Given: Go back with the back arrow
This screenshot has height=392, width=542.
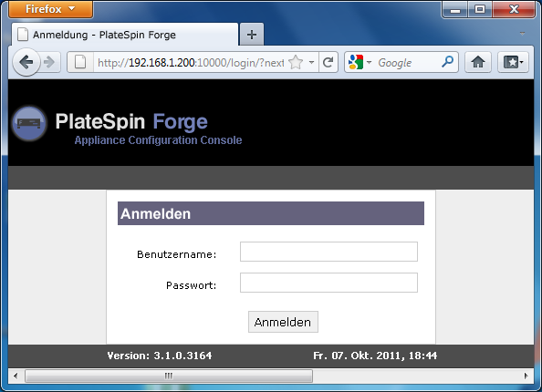Looking at the screenshot, I should coord(26,62).
